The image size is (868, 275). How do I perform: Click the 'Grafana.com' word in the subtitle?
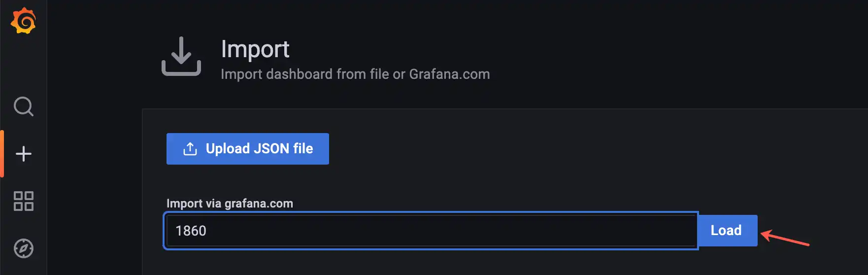[449, 74]
